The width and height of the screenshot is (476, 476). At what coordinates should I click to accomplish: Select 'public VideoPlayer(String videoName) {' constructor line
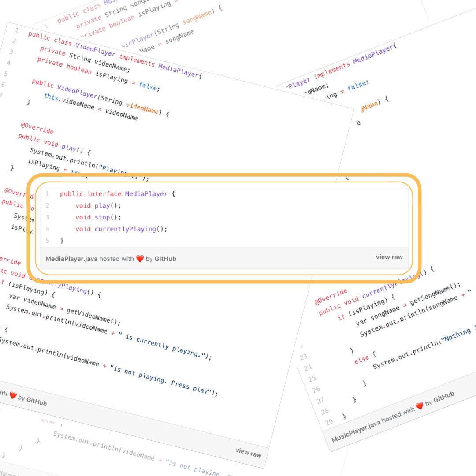[x=100, y=98]
